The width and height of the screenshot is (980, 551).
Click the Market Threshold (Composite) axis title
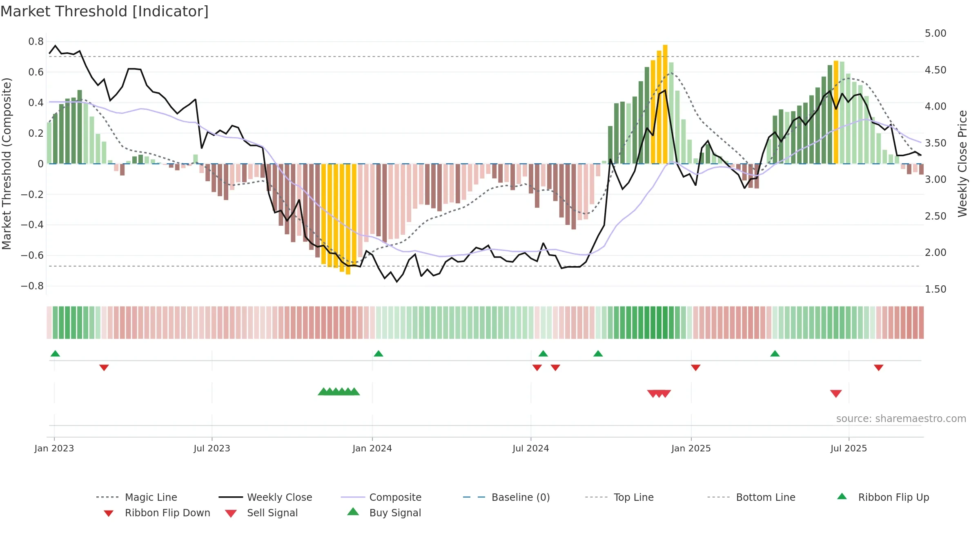click(7, 164)
